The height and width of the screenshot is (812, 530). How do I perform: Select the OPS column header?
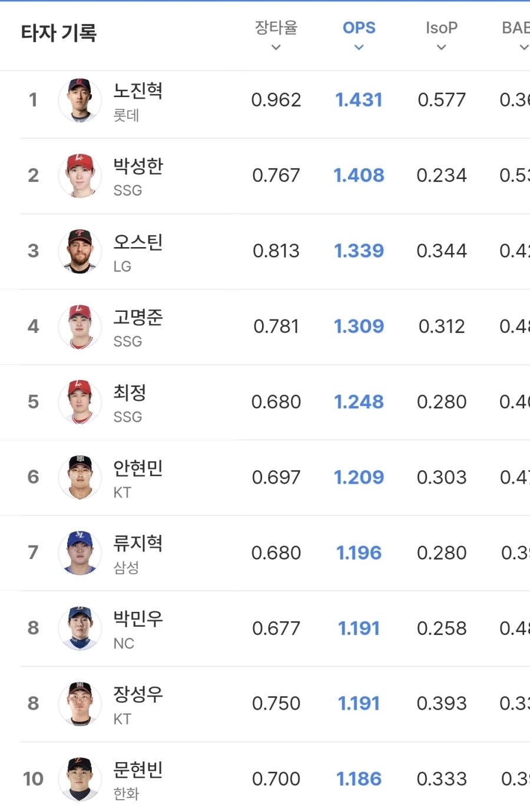359,28
